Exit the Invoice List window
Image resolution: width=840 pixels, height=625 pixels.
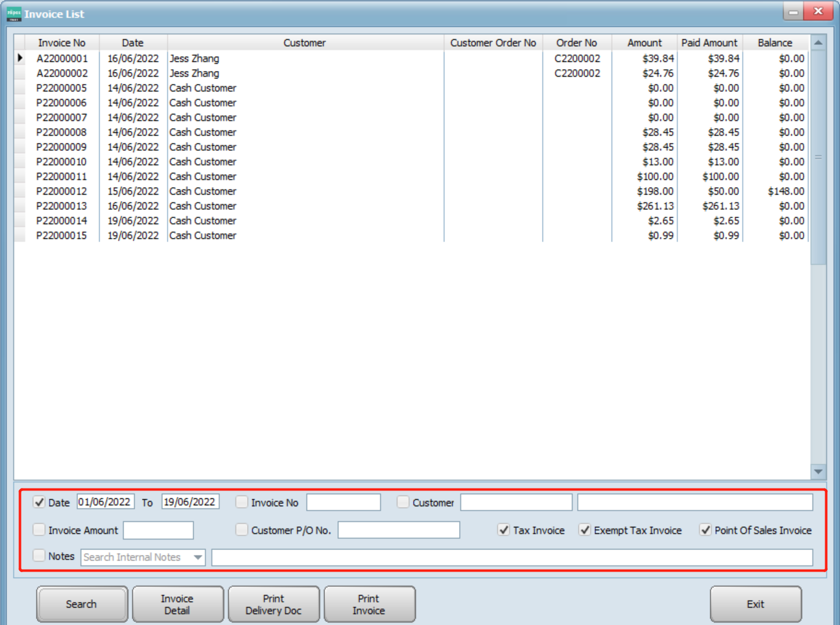(x=755, y=603)
